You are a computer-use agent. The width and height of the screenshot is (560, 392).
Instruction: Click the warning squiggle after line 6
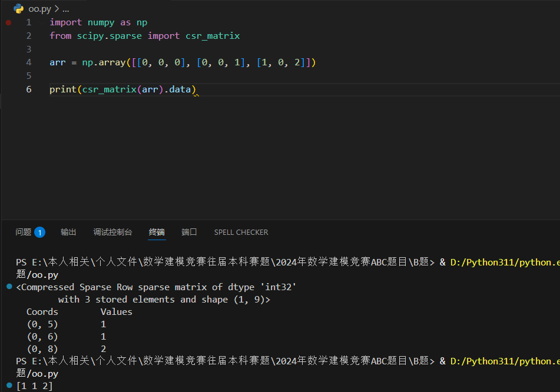coord(196,95)
